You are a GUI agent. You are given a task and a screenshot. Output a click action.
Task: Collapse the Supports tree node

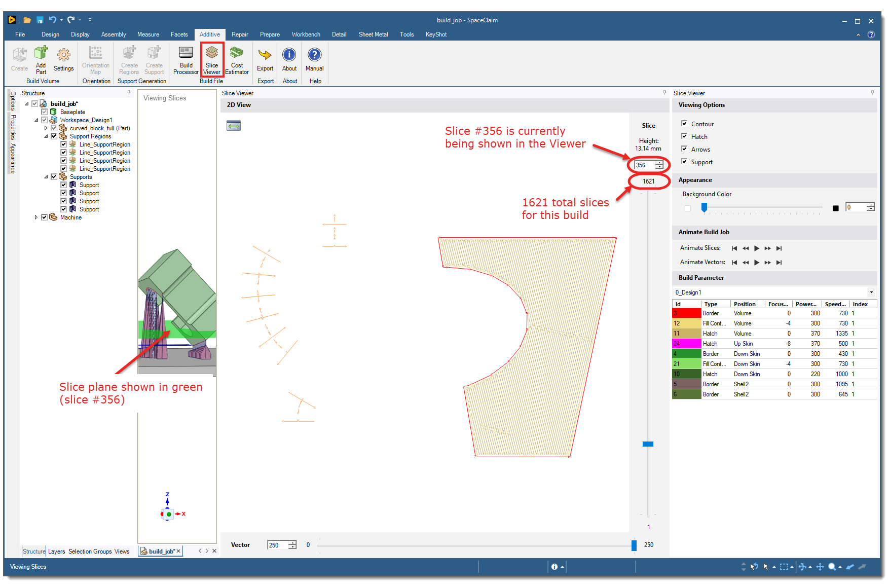click(46, 176)
